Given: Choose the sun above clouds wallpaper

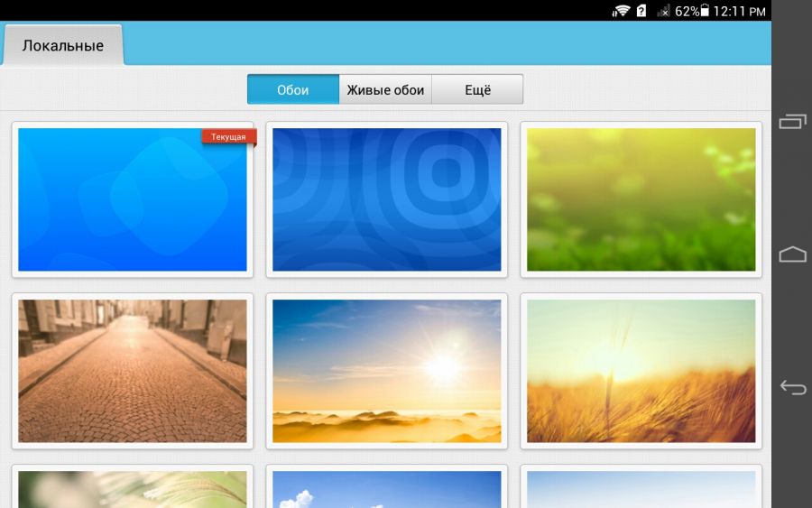Looking at the screenshot, I should pyautogui.click(x=387, y=371).
